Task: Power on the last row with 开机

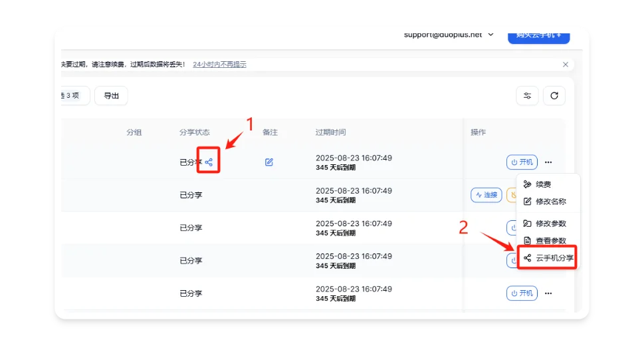Action: [x=522, y=293]
